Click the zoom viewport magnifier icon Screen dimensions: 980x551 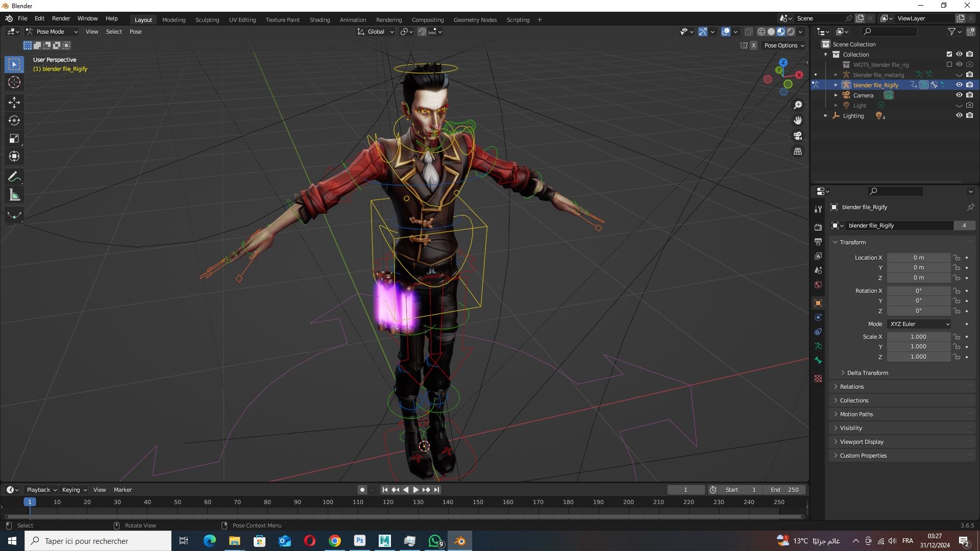tap(798, 105)
